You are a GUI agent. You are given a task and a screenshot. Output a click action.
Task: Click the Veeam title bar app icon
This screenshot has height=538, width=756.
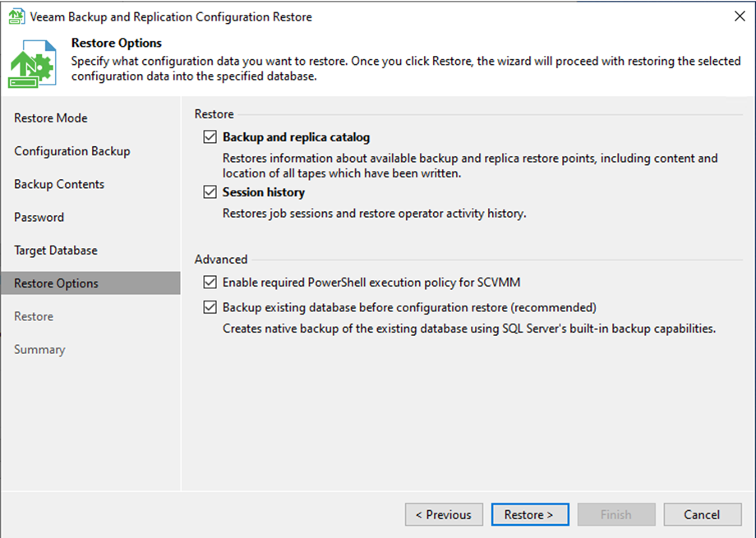click(x=16, y=17)
